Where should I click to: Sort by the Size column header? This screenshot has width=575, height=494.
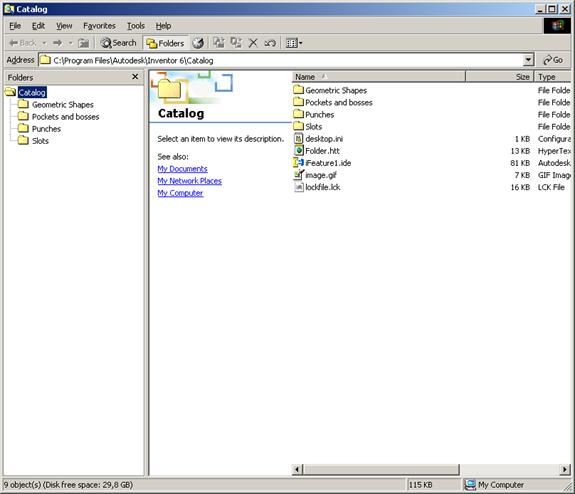(x=500, y=77)
